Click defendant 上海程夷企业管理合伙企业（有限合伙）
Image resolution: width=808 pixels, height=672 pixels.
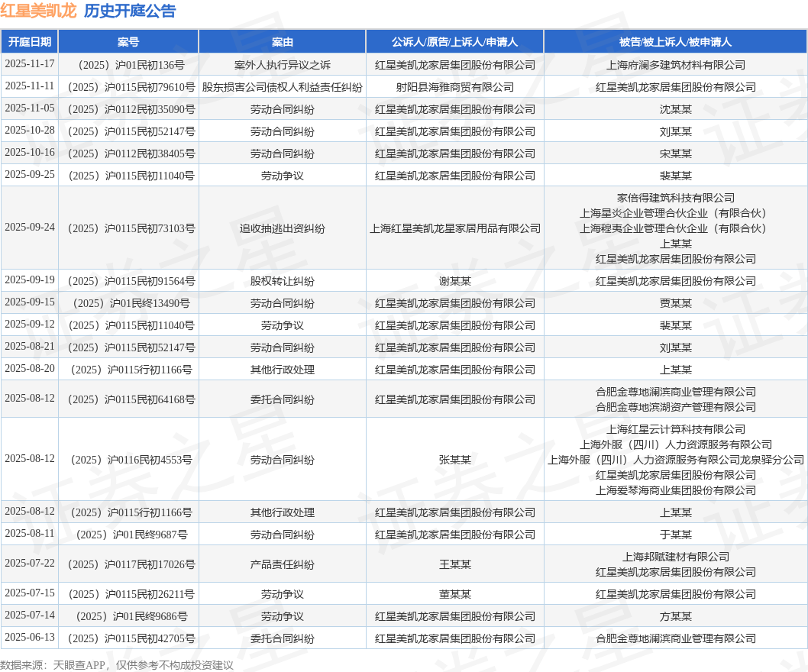click(x=676, y=228)
